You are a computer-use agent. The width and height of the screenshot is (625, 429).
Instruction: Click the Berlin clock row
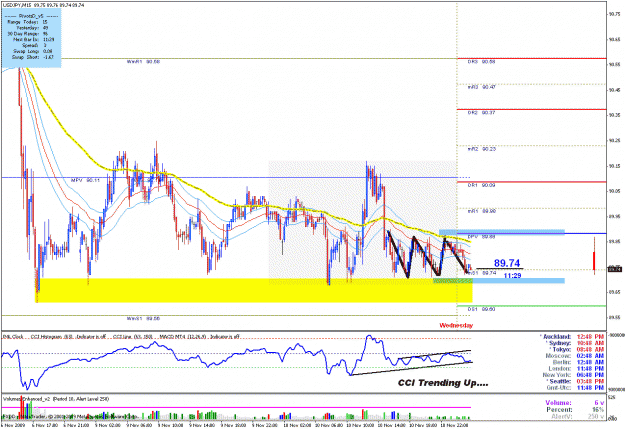tap(576, 362)
